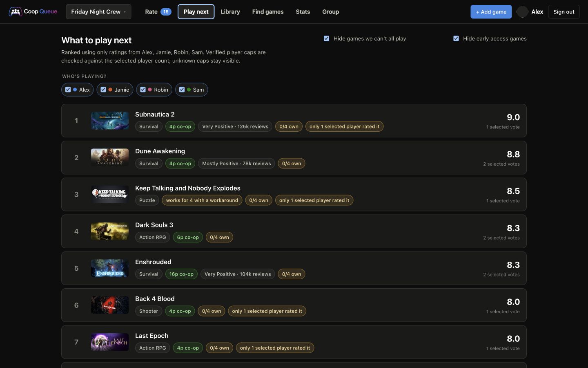588x368 pixels.
Task: Click Subnautica 2's 4p co-op tag
Action: point(180,126)
